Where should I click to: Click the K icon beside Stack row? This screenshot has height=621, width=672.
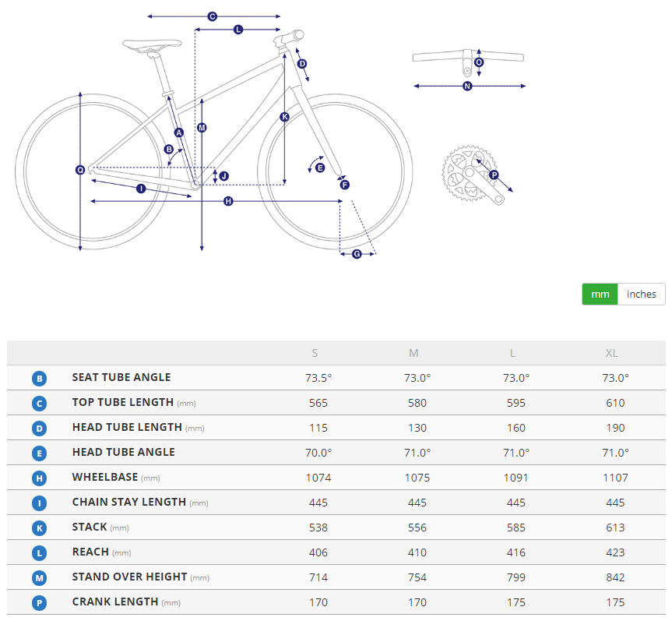40,527
